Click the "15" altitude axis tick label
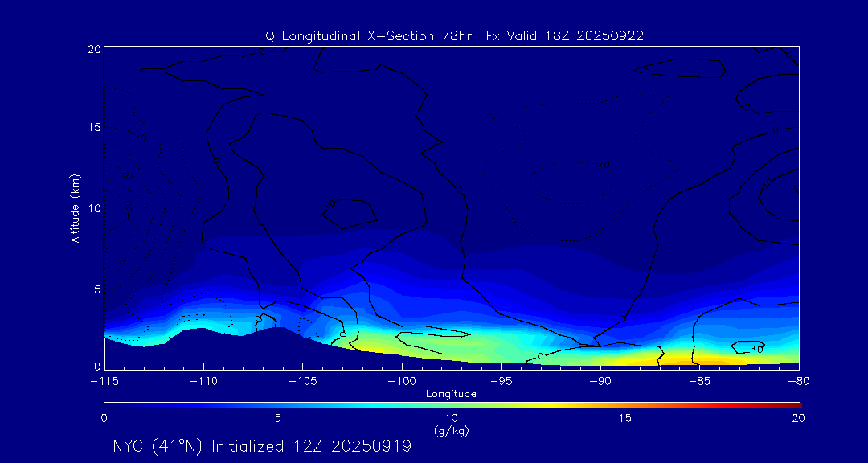868x463 pixels. 94,127
